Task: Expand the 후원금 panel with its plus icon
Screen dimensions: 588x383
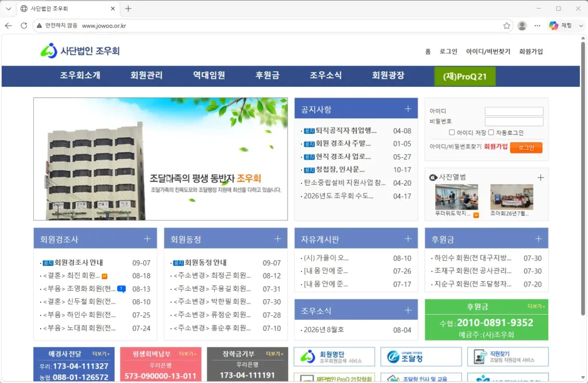Action: [539, 238]
